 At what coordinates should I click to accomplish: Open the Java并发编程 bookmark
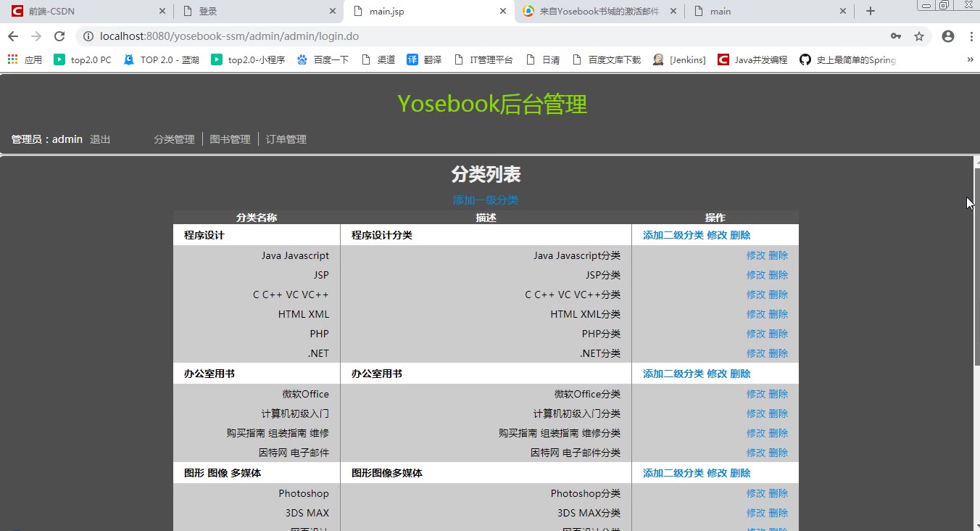[752, 59]
